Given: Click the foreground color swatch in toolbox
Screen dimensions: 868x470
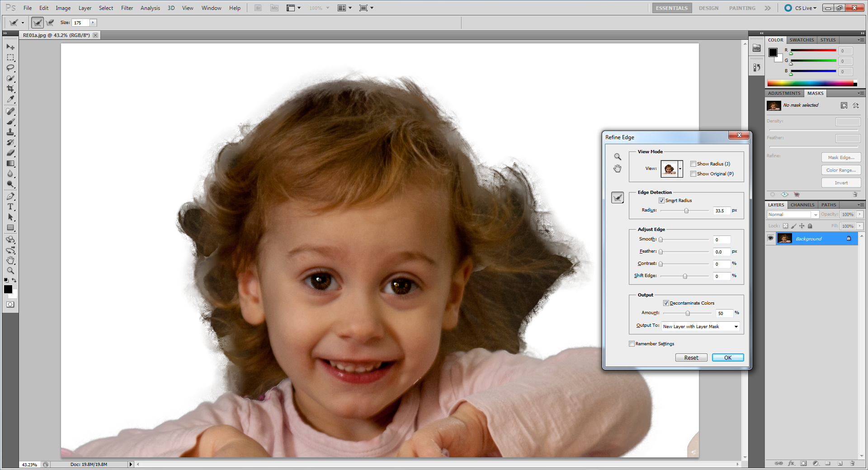Looking at the screenshot, I should pyautogui.click(x=8, y=289).
